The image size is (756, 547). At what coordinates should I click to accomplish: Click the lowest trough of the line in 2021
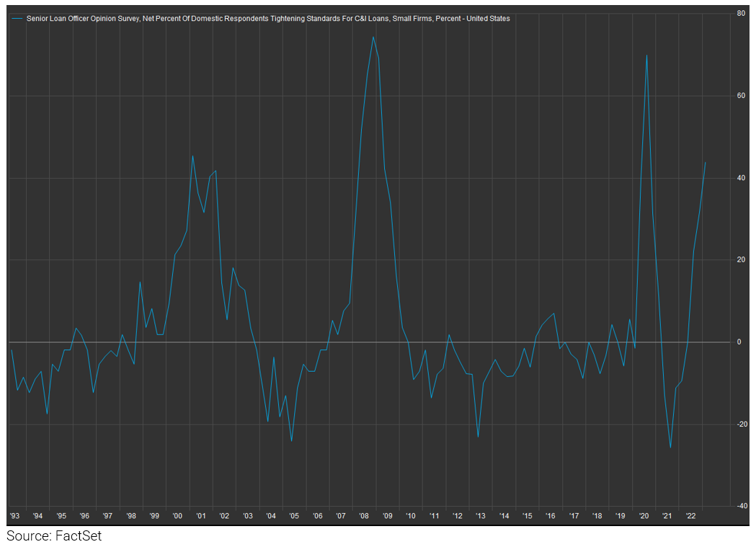[x=670, y=448]
